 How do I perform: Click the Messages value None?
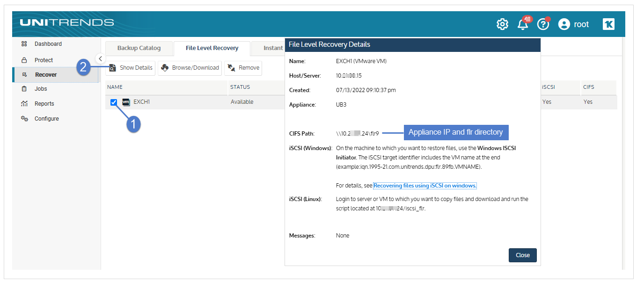point(343,236)
